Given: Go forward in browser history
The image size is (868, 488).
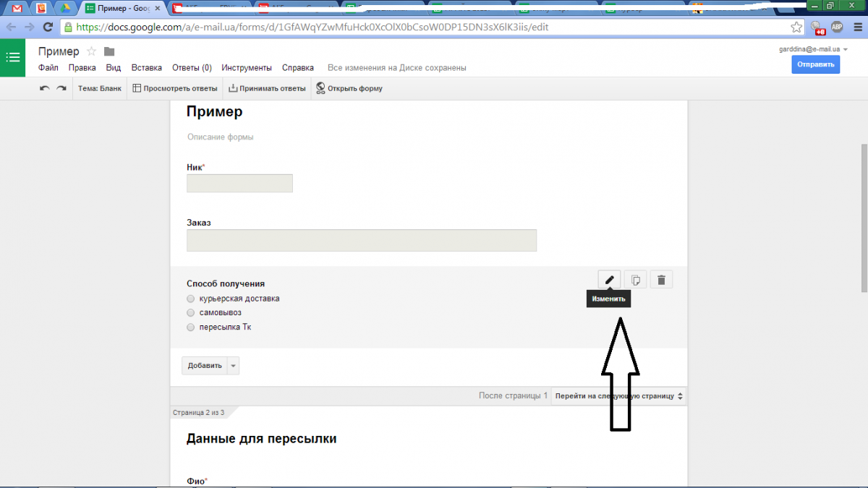Looking at the screenshot, I should coord(30,27).
